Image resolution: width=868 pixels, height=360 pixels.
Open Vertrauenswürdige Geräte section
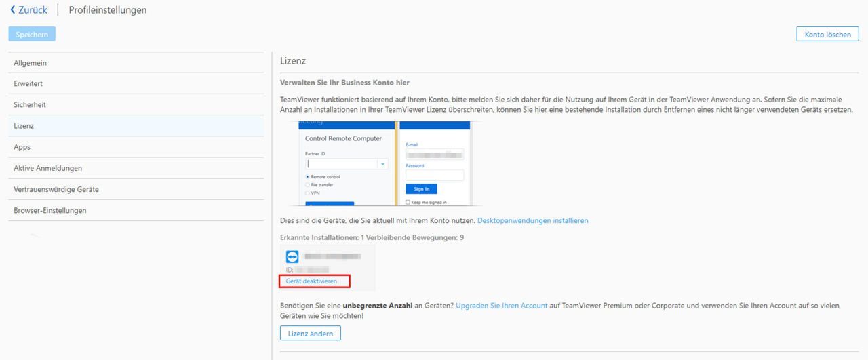point(136,189)
